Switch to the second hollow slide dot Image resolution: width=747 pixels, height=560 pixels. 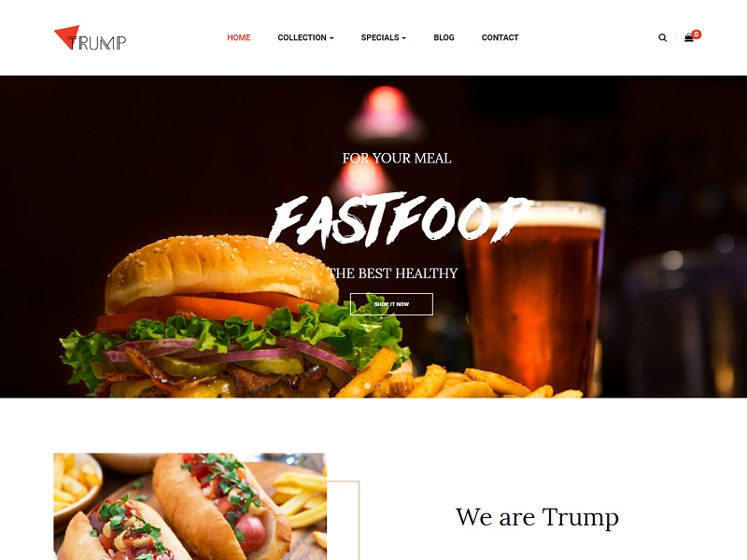click(379, 385)
